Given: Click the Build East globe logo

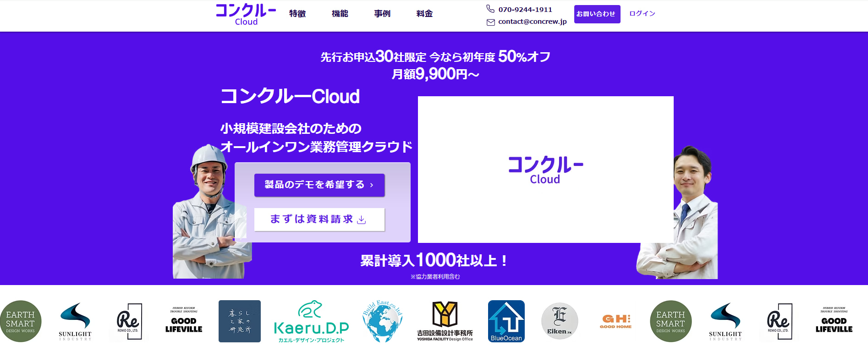Looking at the screenshot, I should click(x=382, y=321).
